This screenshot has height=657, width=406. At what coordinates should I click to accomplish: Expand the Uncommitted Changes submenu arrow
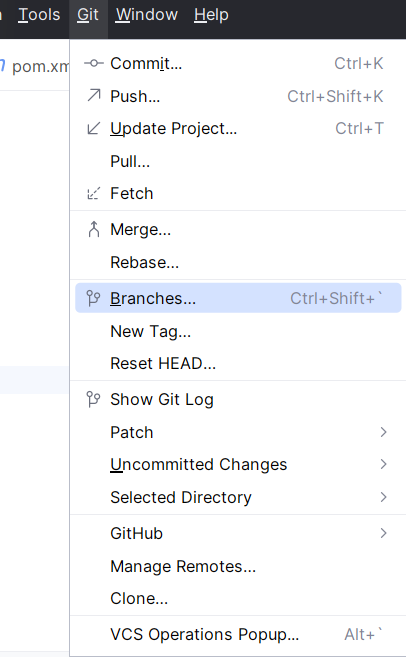pyautogui.click(x=383, y=464)
